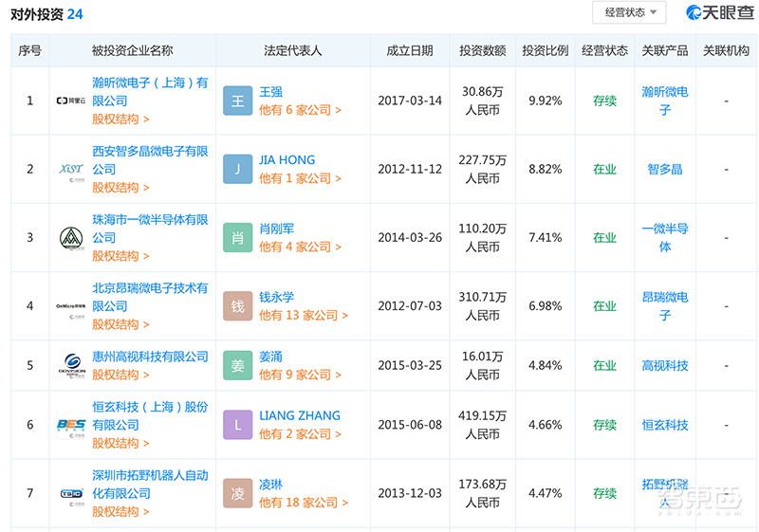Image resolution: width=759 pixels, height=532 pixels.
Task: View 凌琳's other 18 companies
Action: pos(300,503)
